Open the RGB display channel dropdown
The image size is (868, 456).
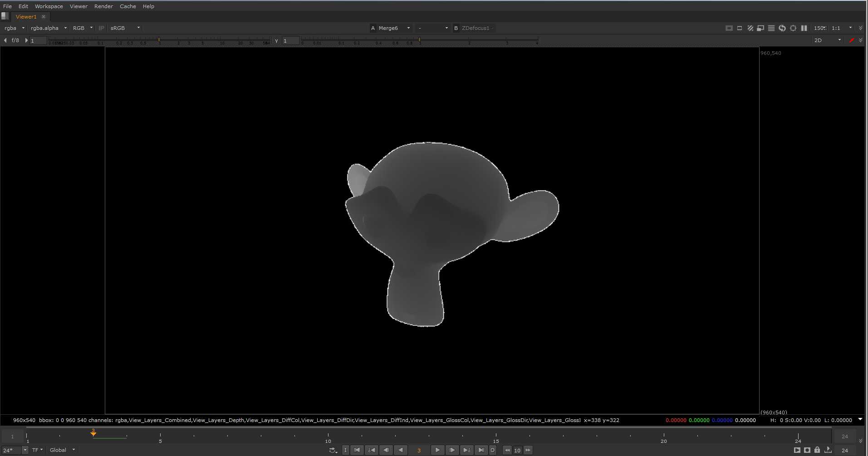[82, 28]
